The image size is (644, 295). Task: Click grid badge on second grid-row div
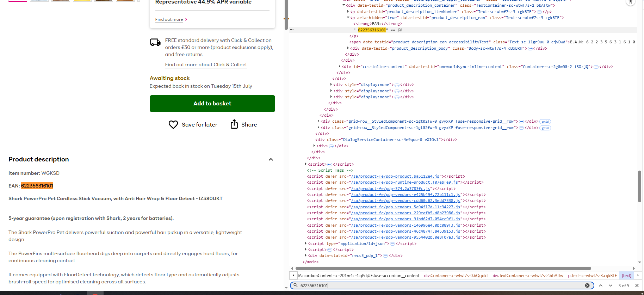[x=545, y=128]
